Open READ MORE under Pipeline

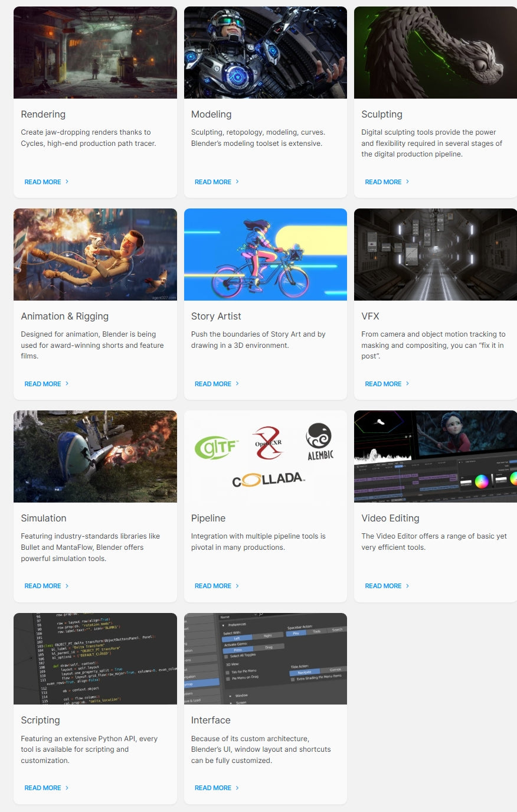[x=212, y=585]
